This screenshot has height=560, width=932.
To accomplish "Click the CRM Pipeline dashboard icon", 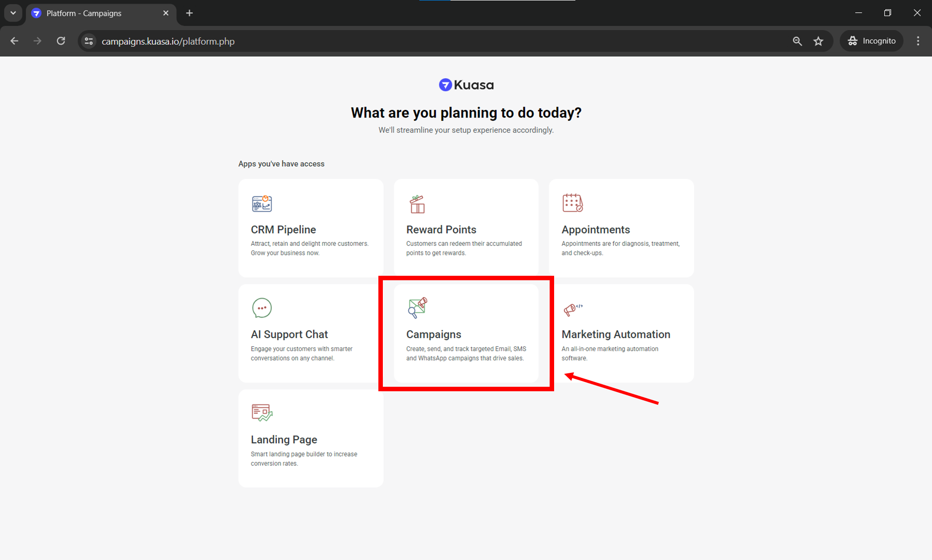I will 262,204.
